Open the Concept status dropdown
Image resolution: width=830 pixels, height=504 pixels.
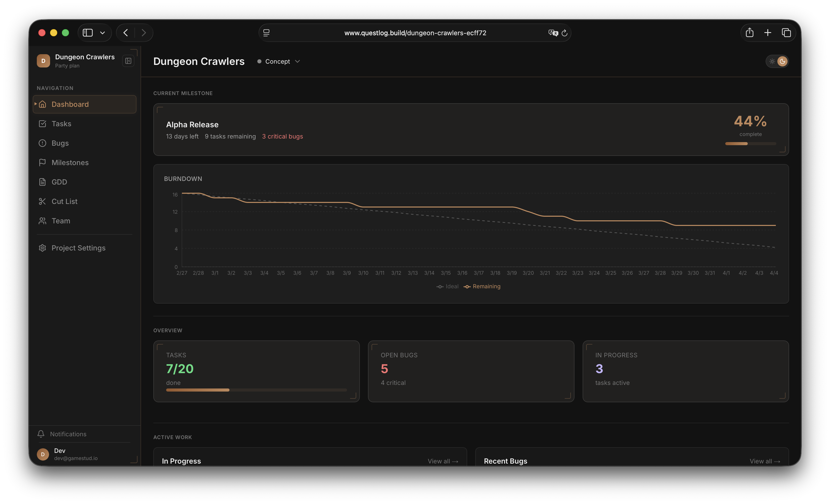(279, 61)
